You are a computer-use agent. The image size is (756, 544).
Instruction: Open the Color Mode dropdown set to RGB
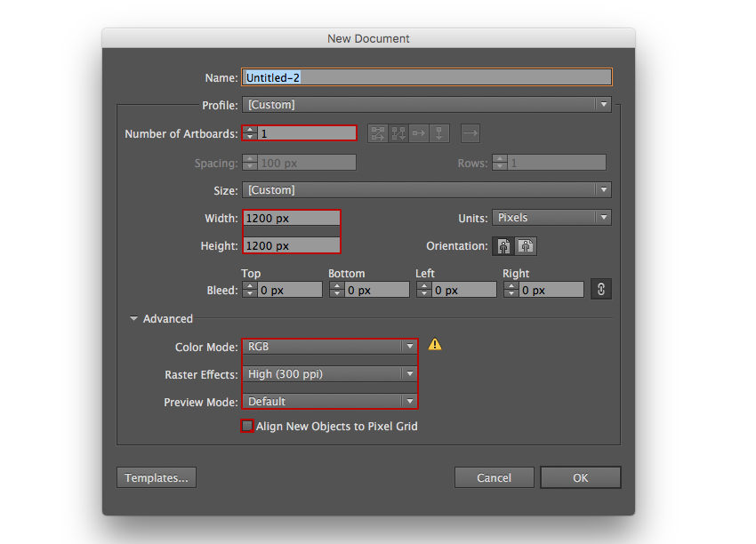(330, 347)
